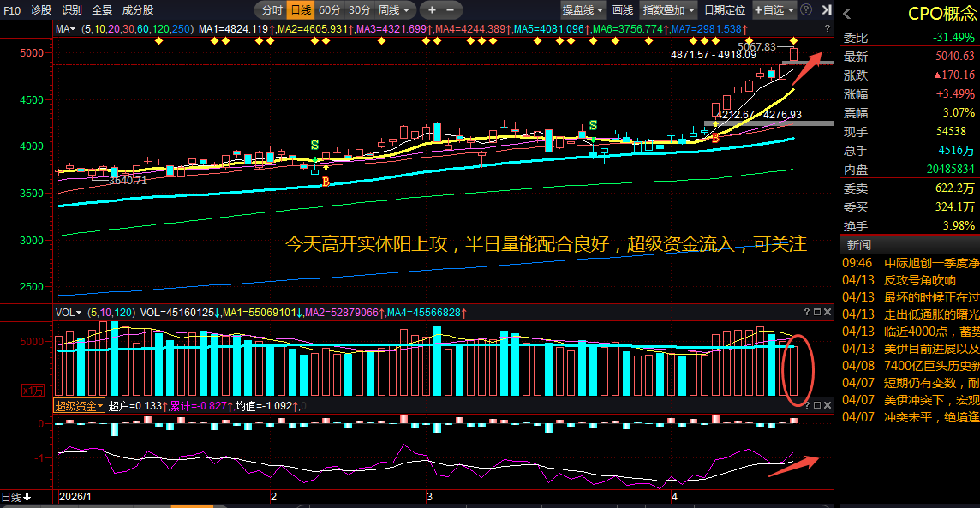Viewport: 980px width, 508px height.
Task: Open the 成分股 constituents tab
Action: pos(138,10)
